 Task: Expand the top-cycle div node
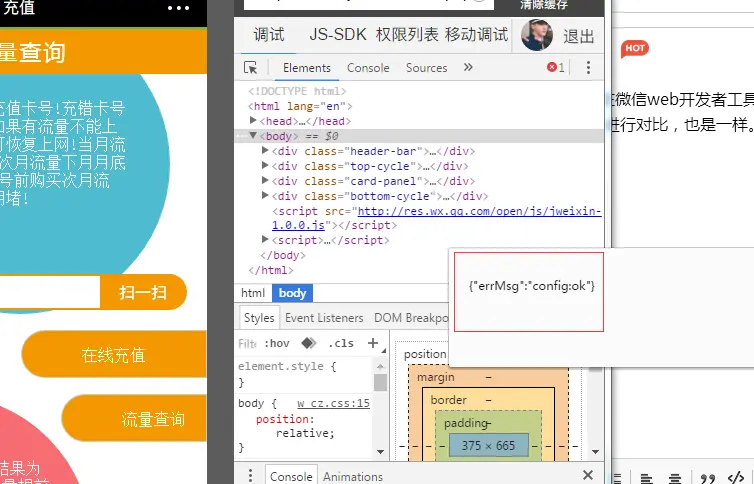coord(264,165)
